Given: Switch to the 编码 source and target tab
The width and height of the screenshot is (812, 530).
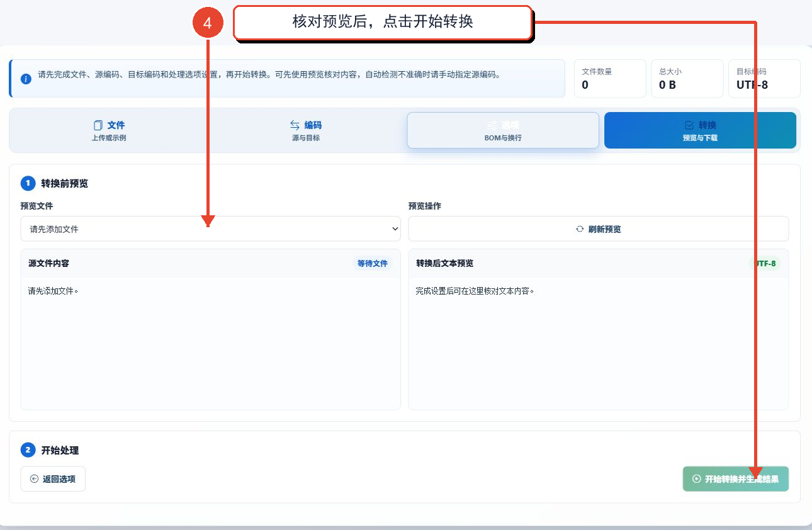Looking at the screenshot, I should point(306,130).
